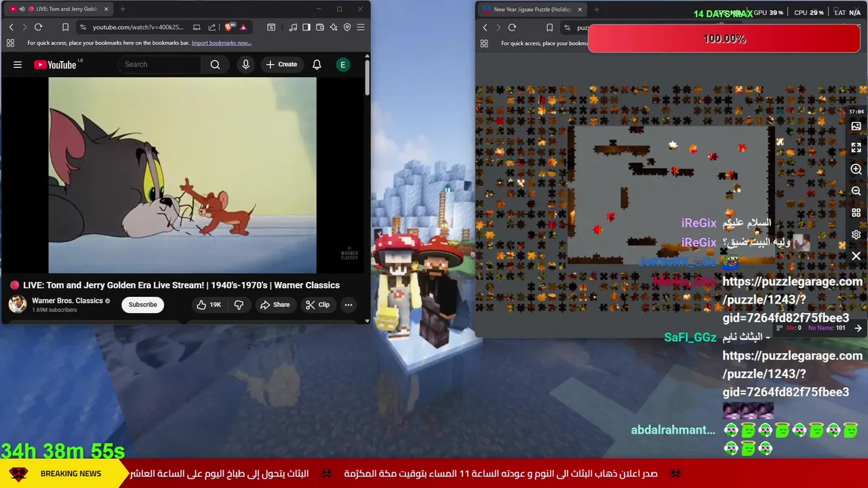Open the Warner Bros. Classics channel avatar
The width and height of the screenshot is (868, 488).
18,304
